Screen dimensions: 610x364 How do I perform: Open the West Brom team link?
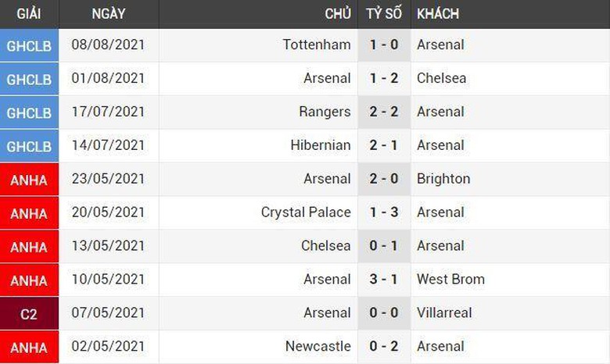tap(450, 280)
